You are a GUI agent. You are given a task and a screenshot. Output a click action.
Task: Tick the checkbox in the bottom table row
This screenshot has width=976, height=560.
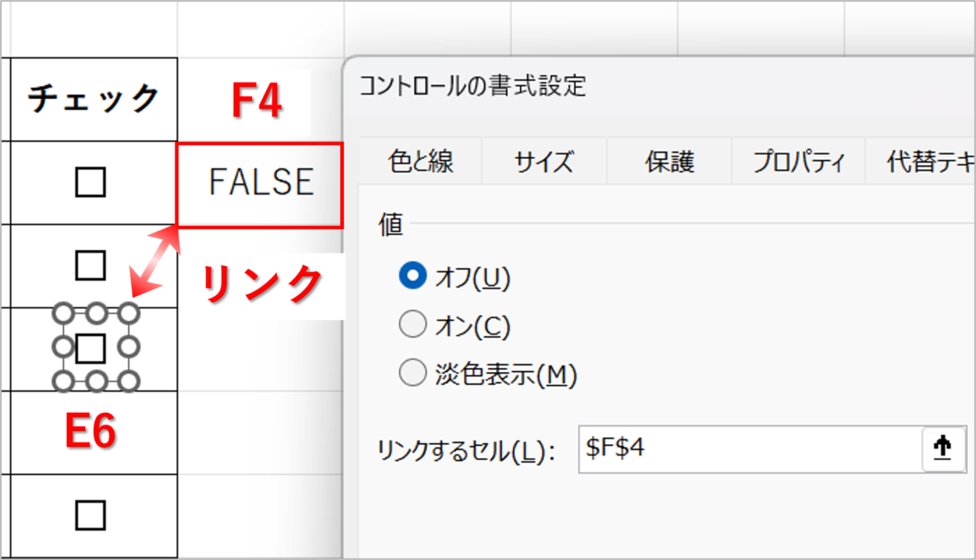[x=91, y=516]
